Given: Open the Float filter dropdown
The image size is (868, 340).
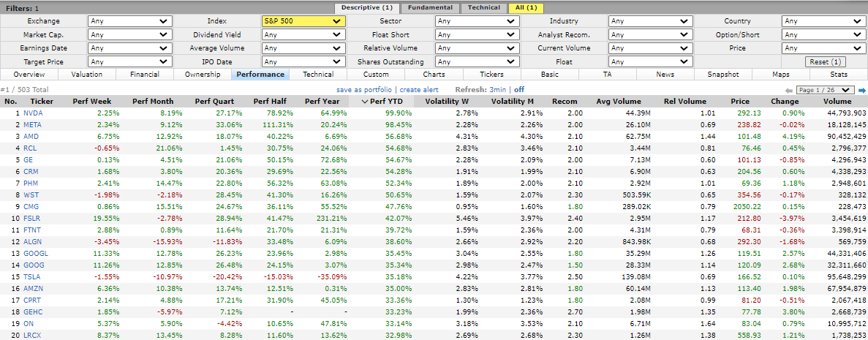Looking at the screenshot, I should click(x=650, y=62).
